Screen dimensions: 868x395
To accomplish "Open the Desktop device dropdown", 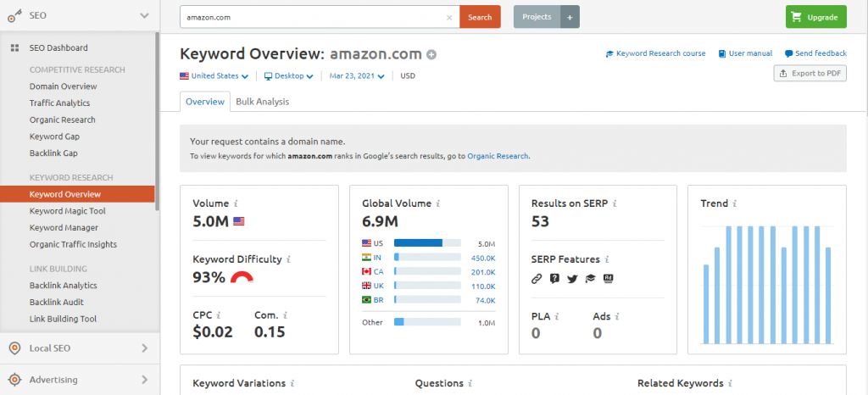I will [x=288, y=75].
